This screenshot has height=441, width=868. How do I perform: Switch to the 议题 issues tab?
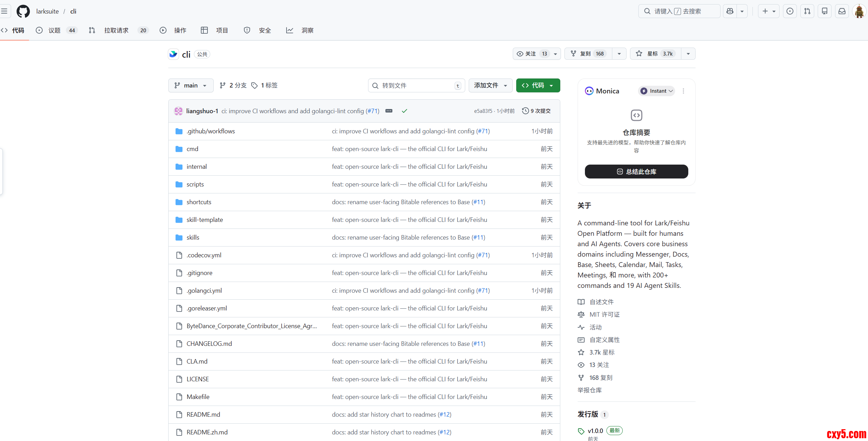point(55,31)
